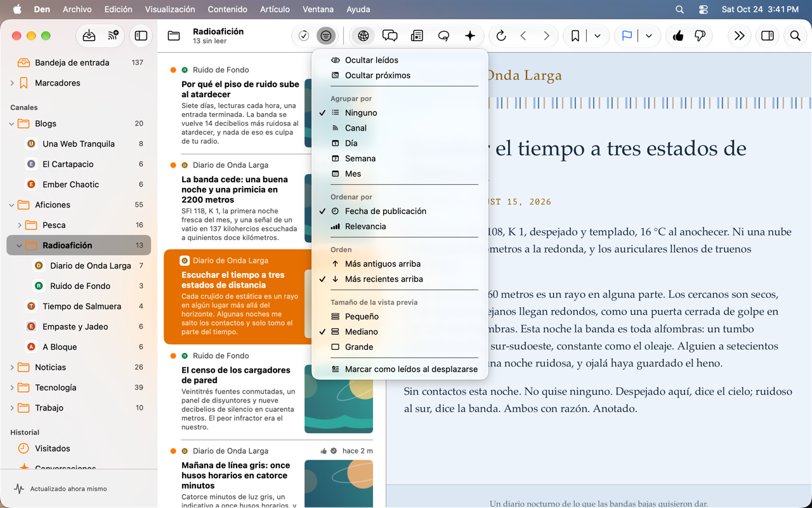Toggle the left sidebar panel icon
Screen dimensions: 812x508
pos(141,36)
